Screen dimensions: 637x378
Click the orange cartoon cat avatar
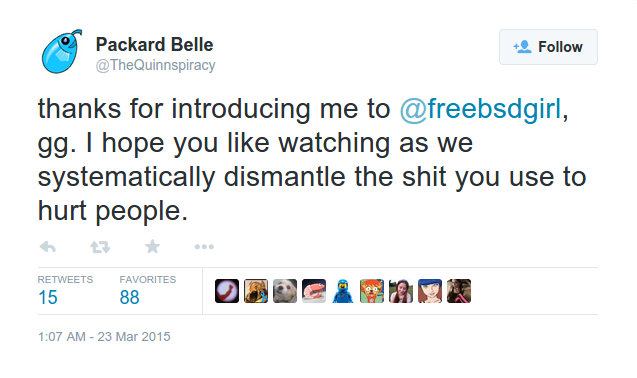pos(372,291)
